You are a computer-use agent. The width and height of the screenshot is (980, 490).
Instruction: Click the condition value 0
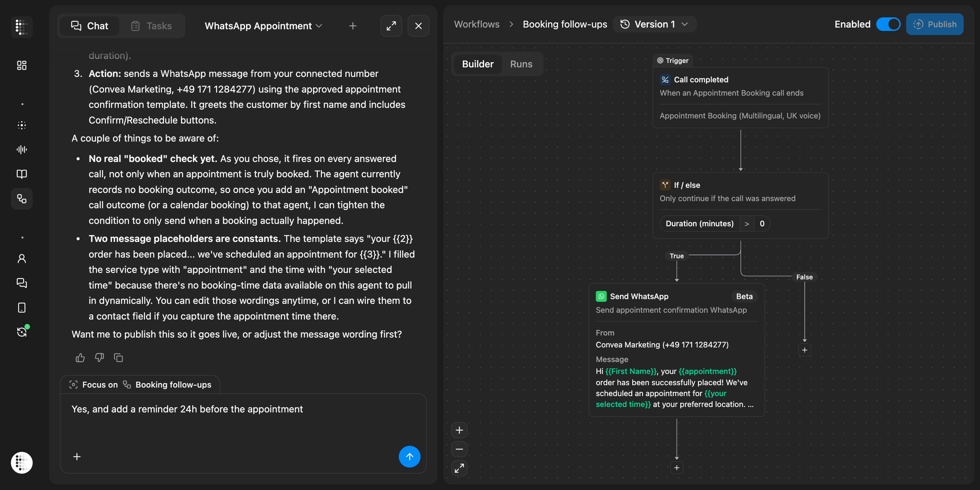(762, 223)
